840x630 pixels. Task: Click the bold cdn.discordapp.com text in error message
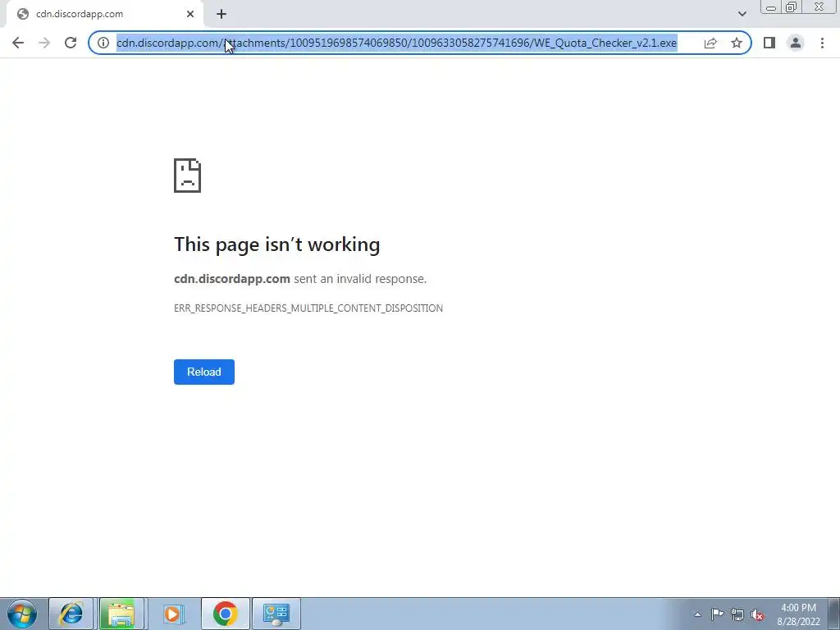pos(232,279)
